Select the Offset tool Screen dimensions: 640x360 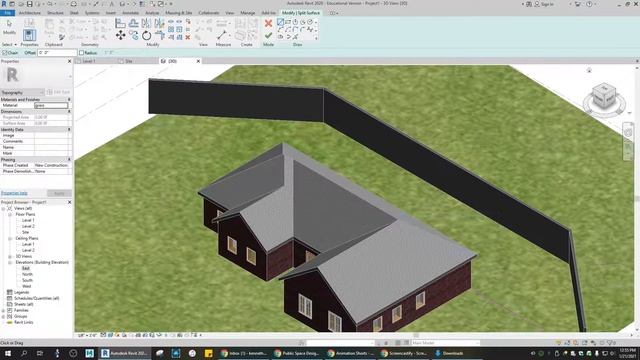[x=133, y=23]
